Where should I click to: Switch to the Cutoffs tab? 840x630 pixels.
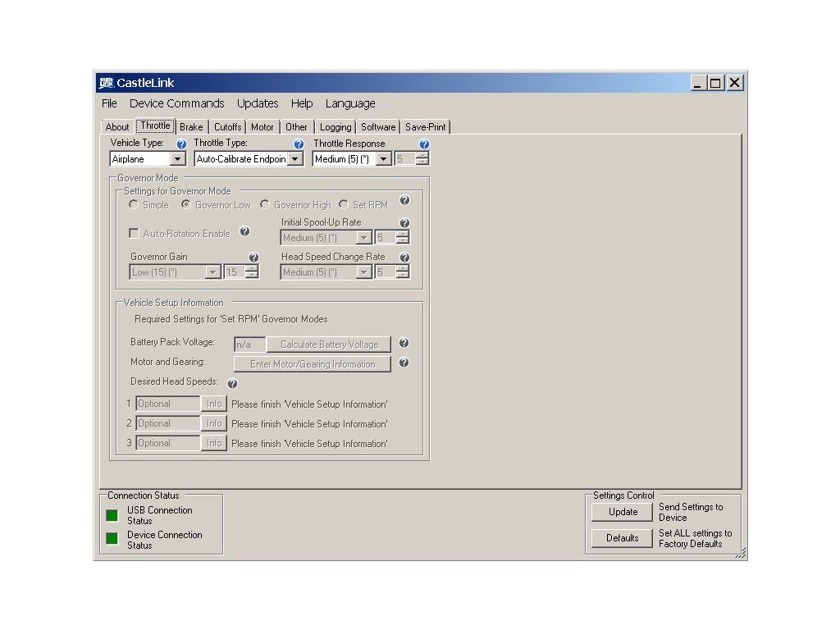[x=227, y=127]
